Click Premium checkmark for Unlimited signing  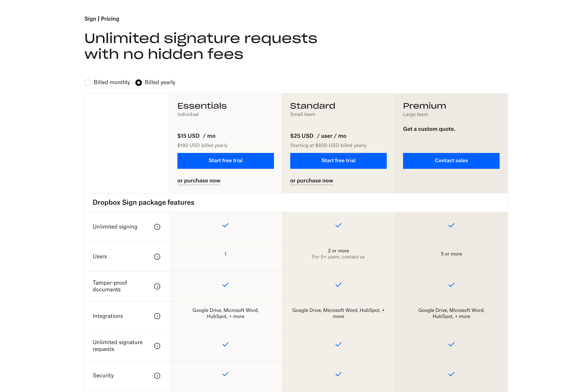451,225
